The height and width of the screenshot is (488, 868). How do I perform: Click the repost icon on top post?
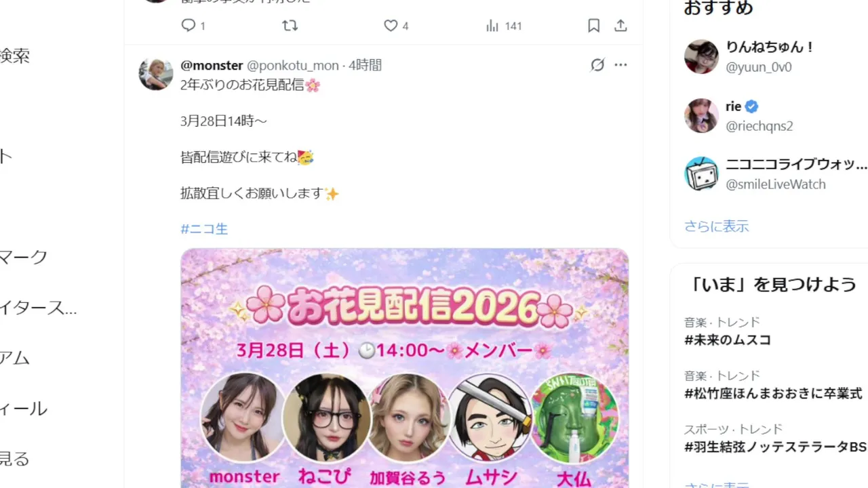(x=290, y=26)
